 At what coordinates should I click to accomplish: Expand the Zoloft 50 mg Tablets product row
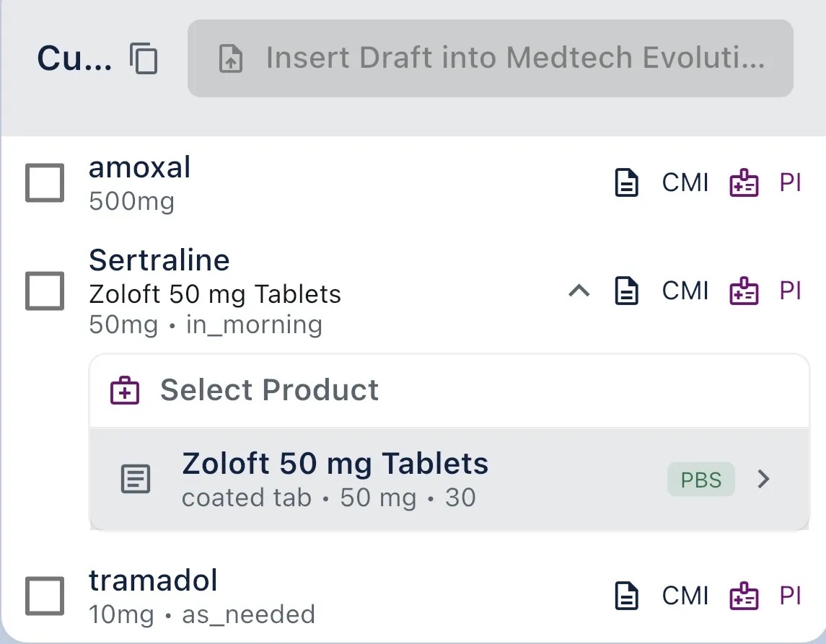pyautogui.click(x=763, y=478)
